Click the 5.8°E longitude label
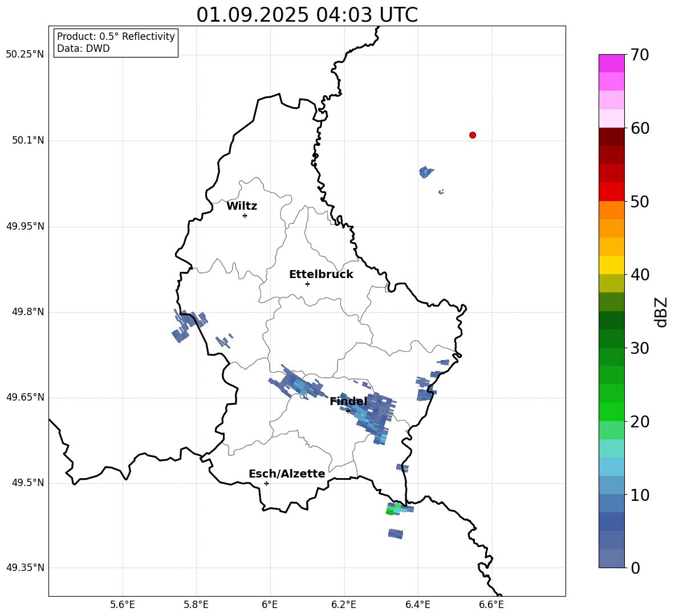 pyautogui.click(x=196, y=605)
